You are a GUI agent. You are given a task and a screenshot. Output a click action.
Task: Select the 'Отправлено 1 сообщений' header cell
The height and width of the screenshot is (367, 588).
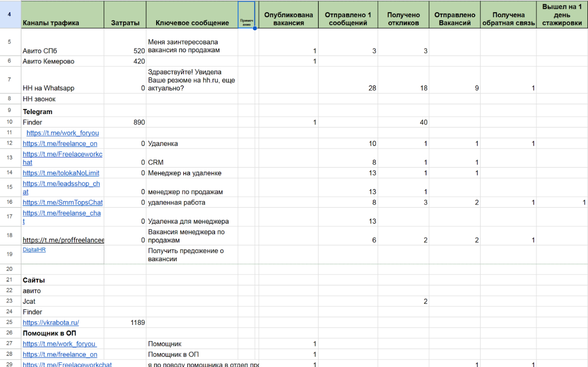348,14
